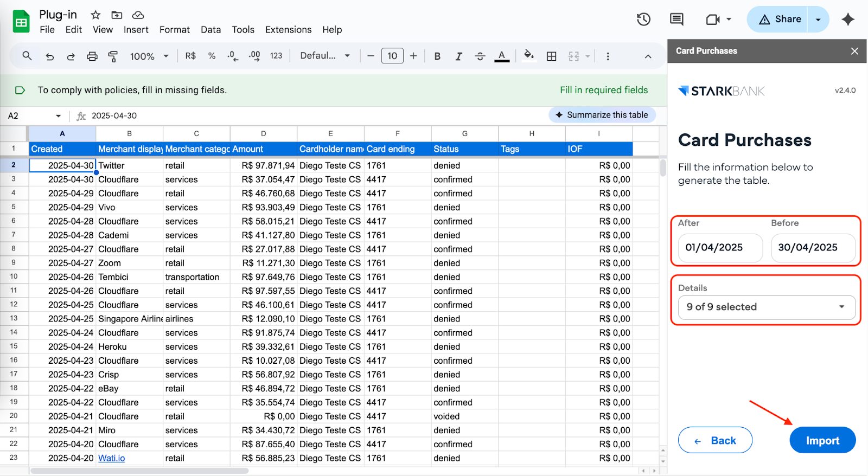Open the Insert menu
This screenshot has height=476, width=868.
point(136,30)
